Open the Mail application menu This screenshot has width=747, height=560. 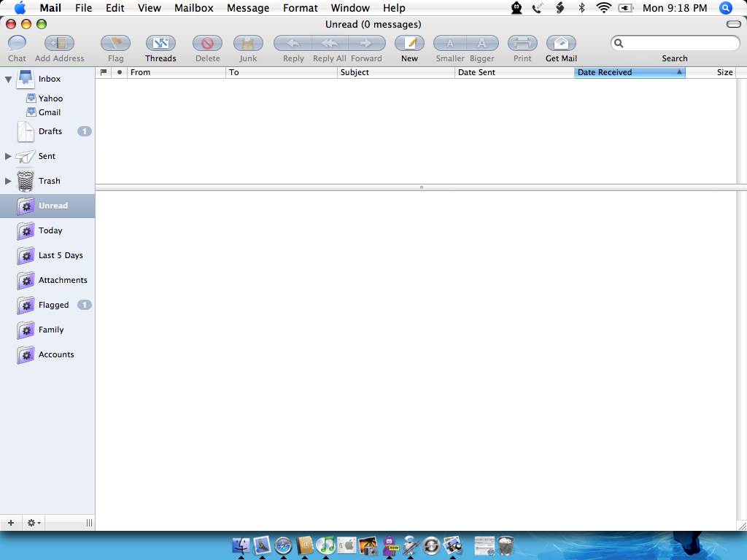[50, 8]
